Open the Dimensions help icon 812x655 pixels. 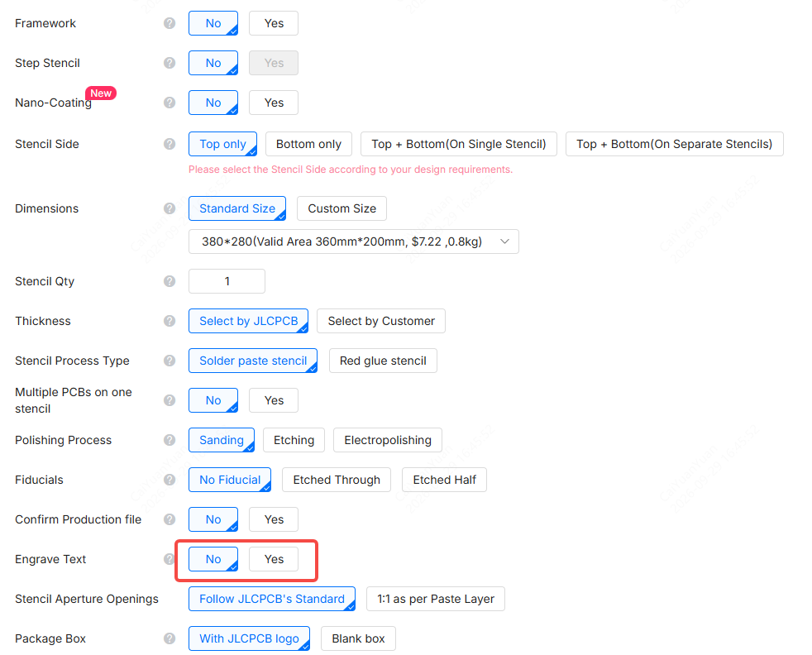click(170, 208)
